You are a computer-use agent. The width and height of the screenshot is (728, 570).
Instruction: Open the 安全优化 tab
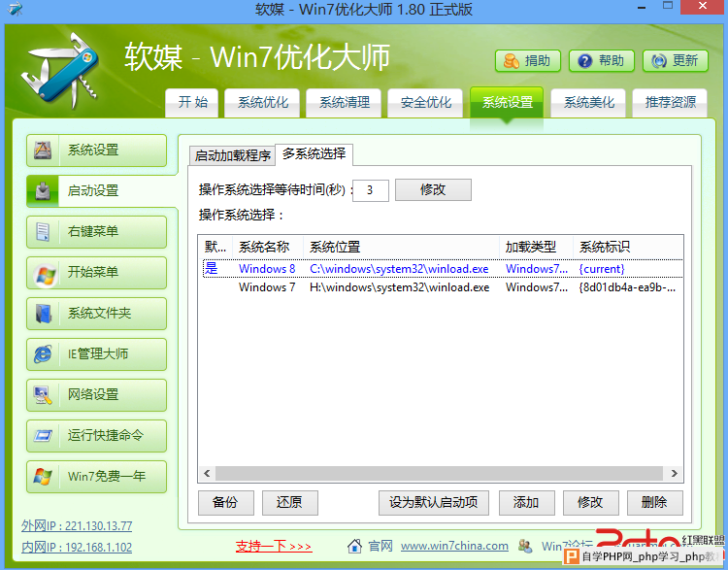coord(426,102)
